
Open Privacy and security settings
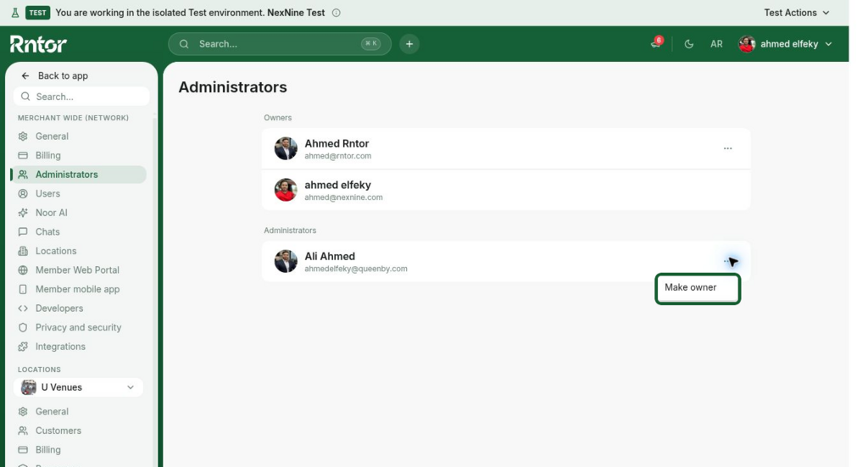pos(79,327)
